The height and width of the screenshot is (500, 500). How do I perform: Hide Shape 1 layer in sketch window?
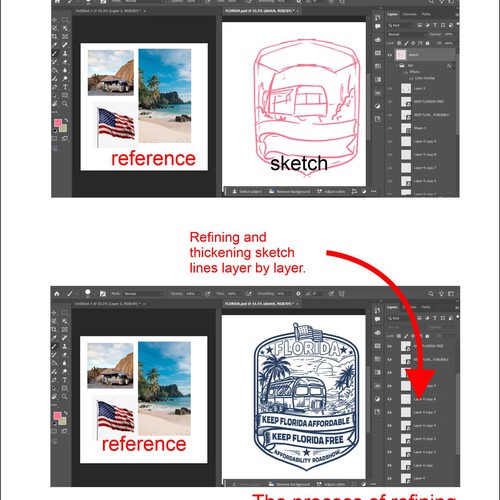click(x=390, y=128)
